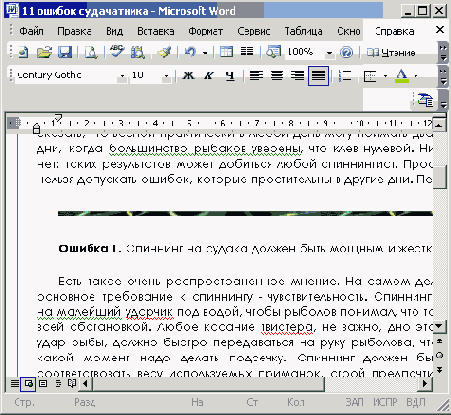Open the Таблица menu
Viewport: 451px width, 415px height.
[303, 31]
